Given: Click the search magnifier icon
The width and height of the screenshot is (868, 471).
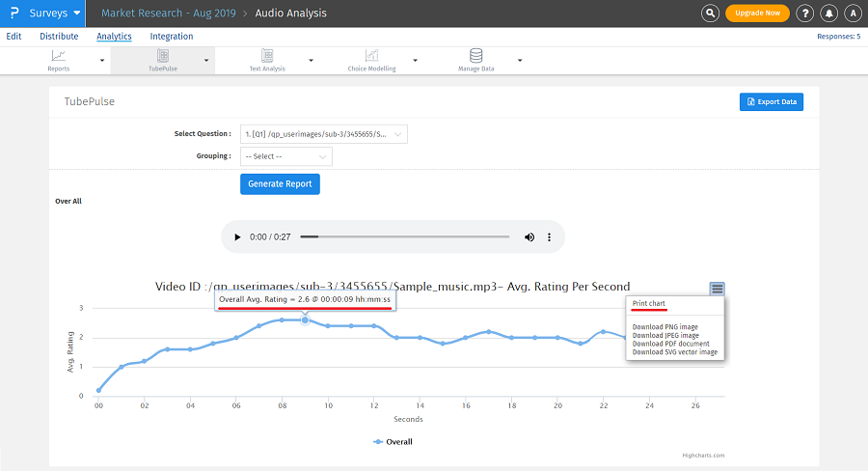Looking at the screenshot, I should coord(711,14).
